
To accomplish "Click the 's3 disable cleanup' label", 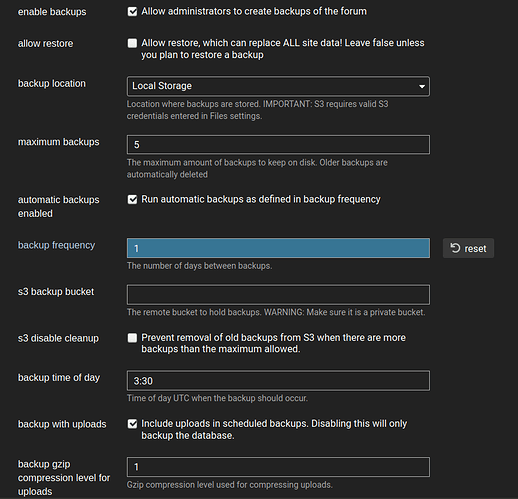I will (58, 338).
